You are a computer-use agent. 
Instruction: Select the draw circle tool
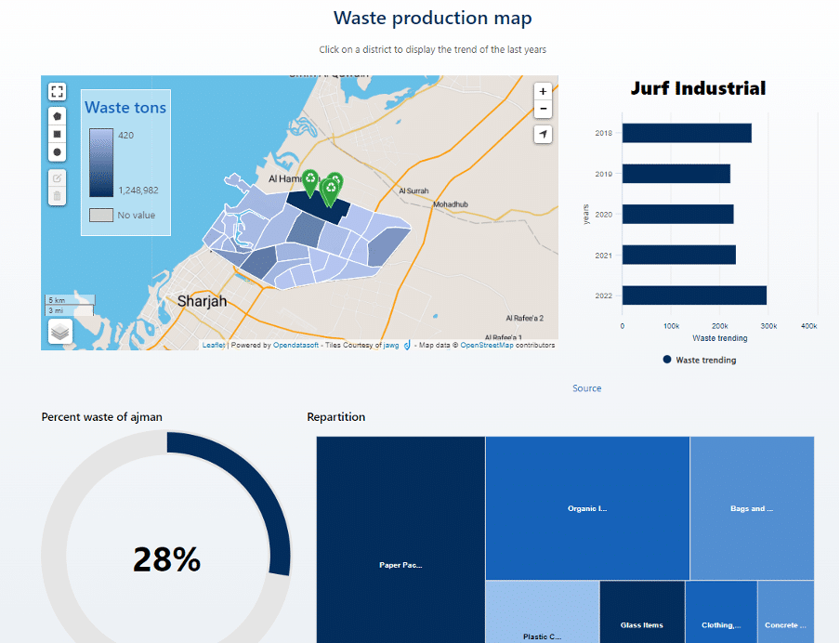point(58,152)
